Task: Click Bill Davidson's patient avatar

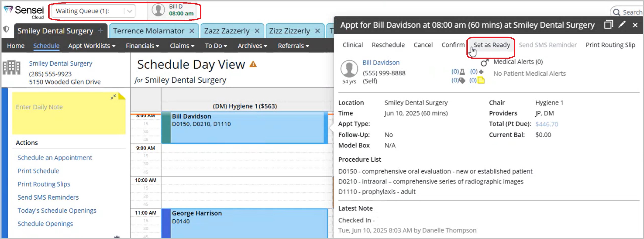Action: tap(349, 69)
